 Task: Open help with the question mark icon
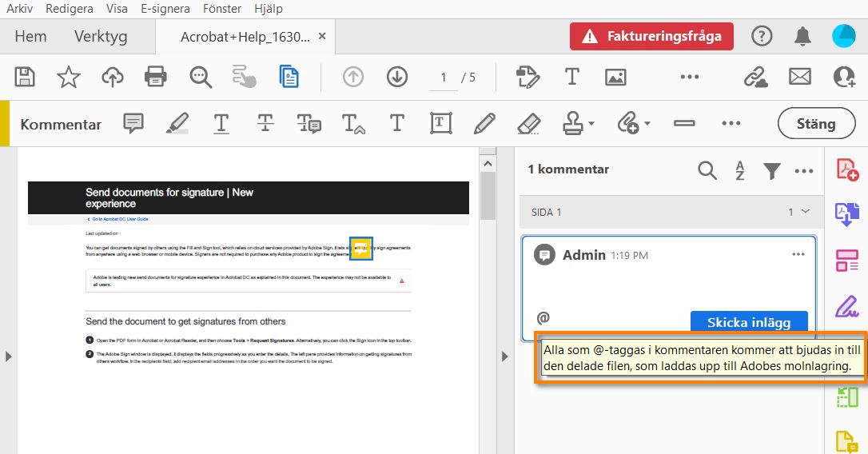tap(762, 37)
